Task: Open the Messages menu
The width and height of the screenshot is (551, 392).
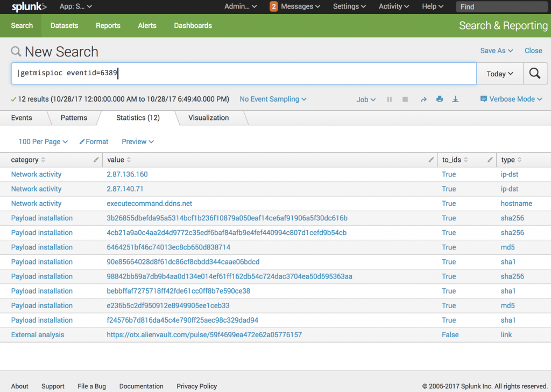Action: 295,6
